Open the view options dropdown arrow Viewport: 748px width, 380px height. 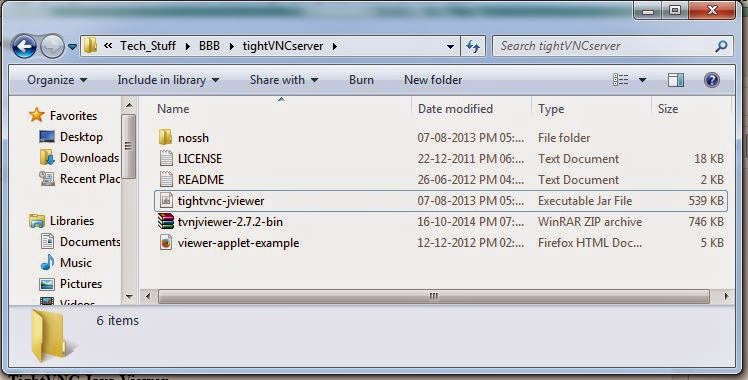[642, 80]
